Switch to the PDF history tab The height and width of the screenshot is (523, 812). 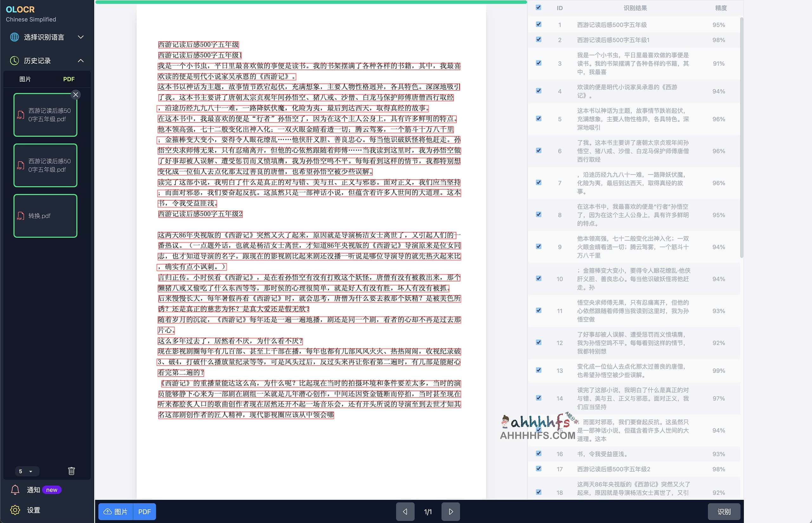point(69,79)
